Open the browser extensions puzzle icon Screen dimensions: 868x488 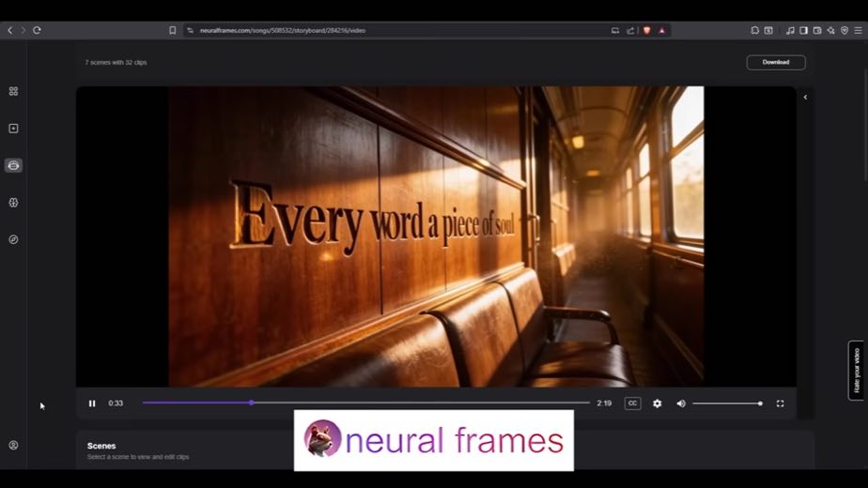point(754,30)
